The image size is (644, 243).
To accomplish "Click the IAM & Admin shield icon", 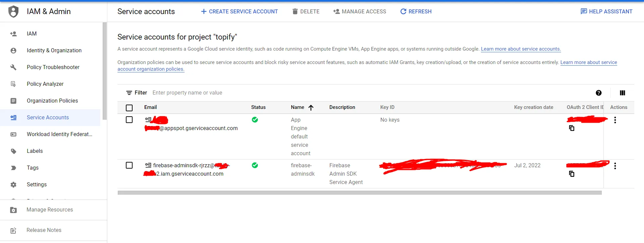I will click(13, 11).
